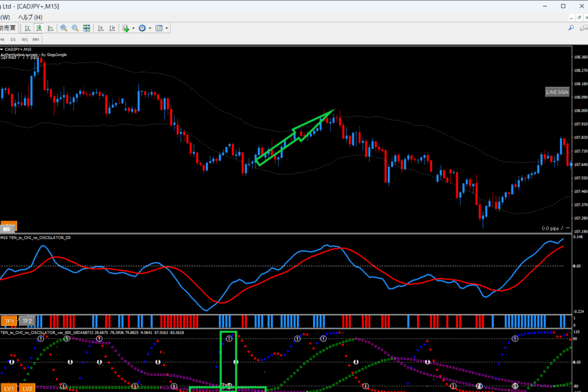The height and width of the screenshot is (392, 588).
Task: Select the W1 timeframe button
Action: (24, 39)
